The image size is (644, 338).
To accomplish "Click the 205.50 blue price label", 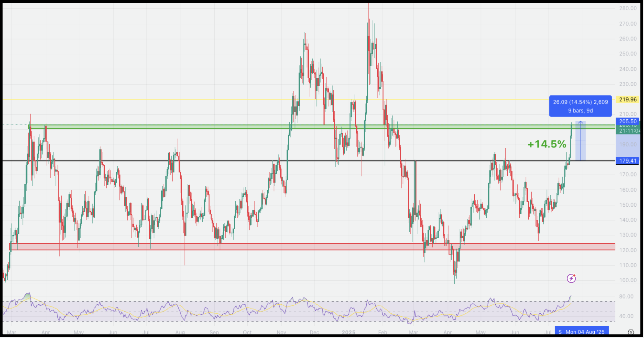I will [628, 121].
